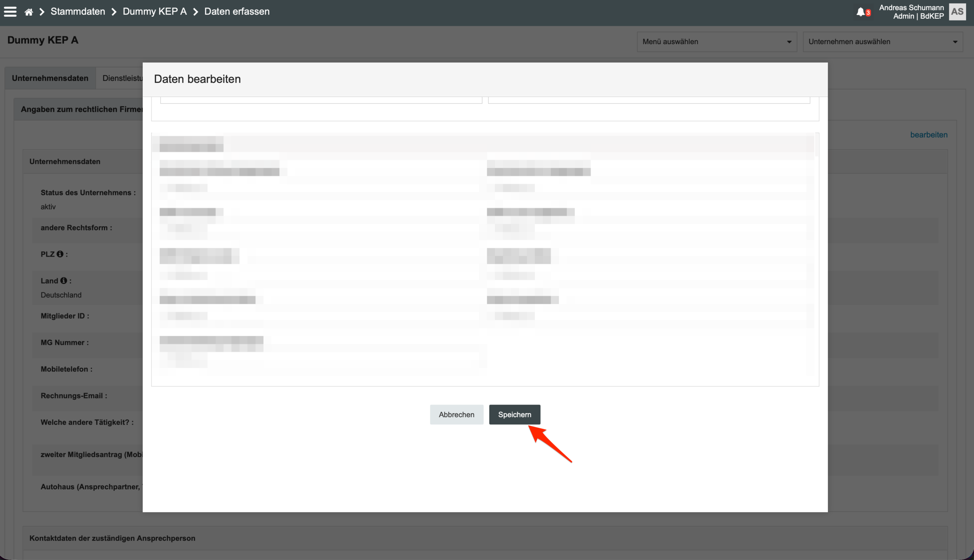Click the 'Deutschland' value
Image resolution: width=974 pixels, height=560 pixels.
61,295
